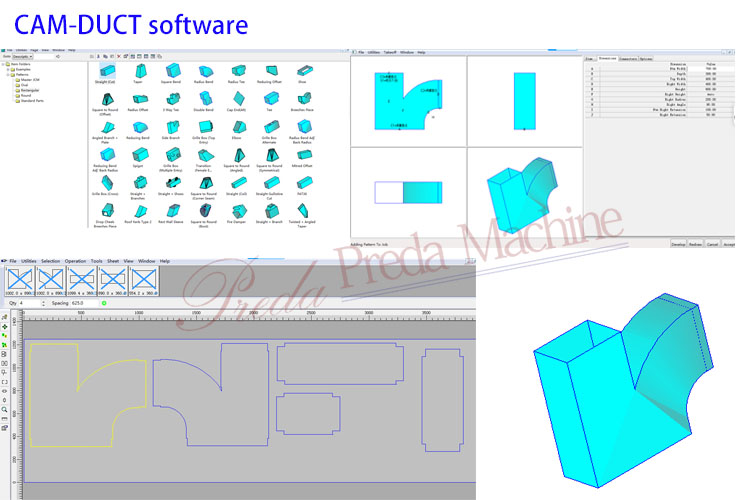Screen dimensions: 750x500
Task: Select the Taper pattern icon
Action: (140, 71)
